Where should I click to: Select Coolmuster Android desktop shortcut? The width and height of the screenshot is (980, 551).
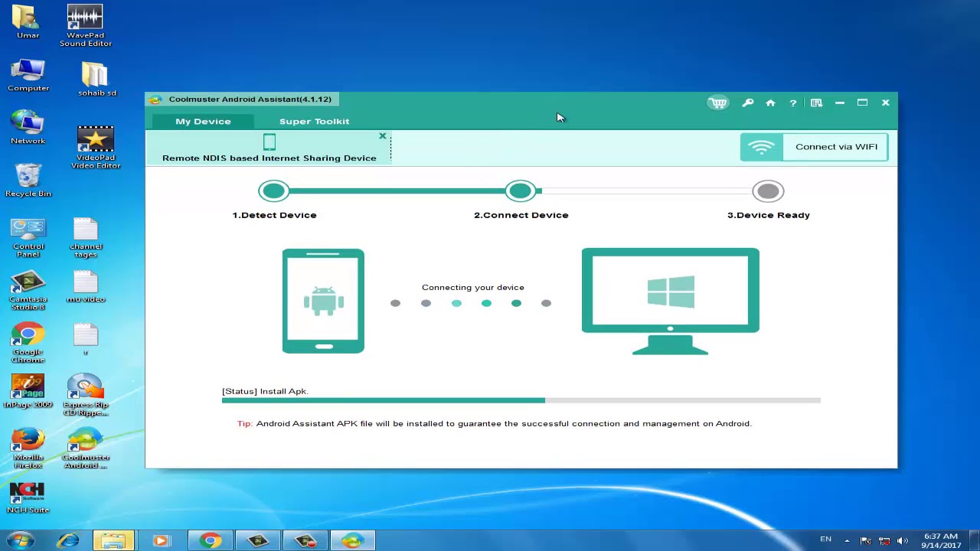pyautogui.click(x=85, y=449)
